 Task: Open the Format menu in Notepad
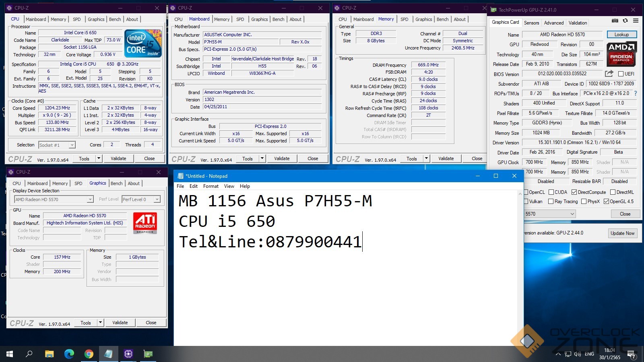pos(211,186)
